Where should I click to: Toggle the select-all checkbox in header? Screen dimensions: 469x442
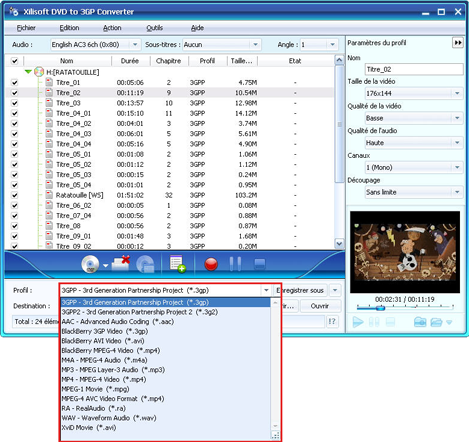14,61
